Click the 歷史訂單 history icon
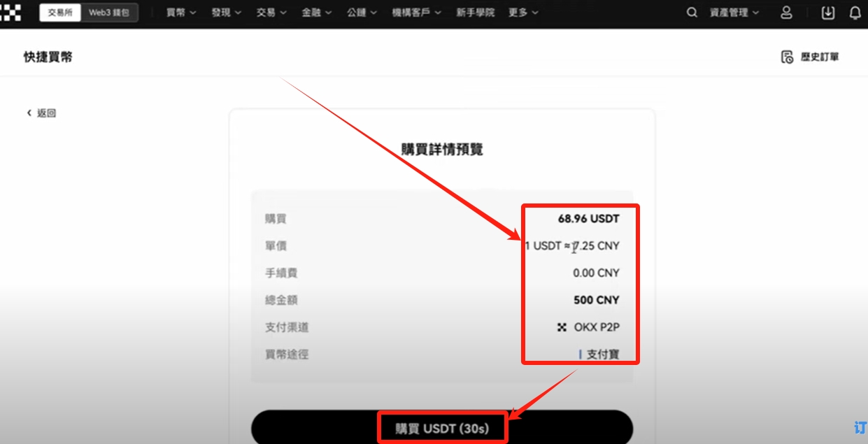The height and width of the screenshot is (444, 868). (x=787, y=57)
